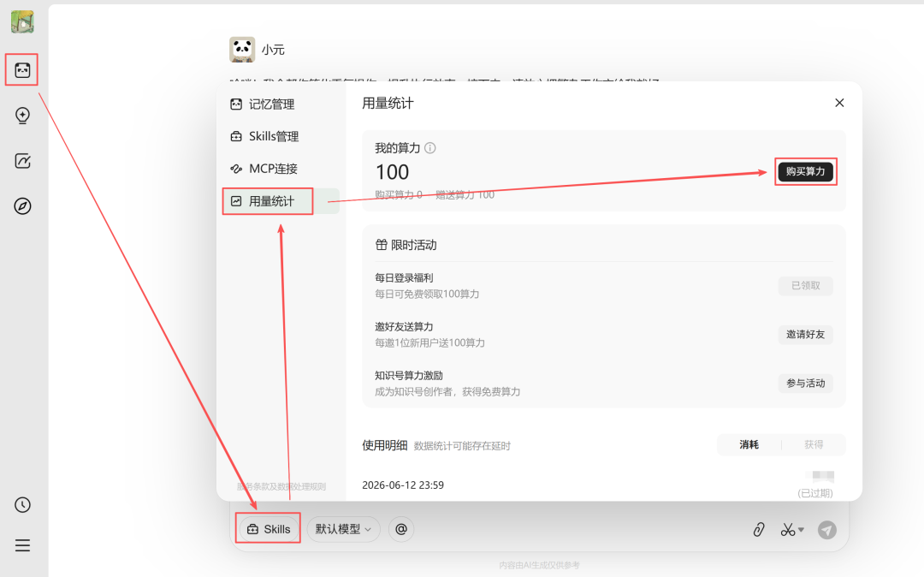924x577 pixels.
Task: Click the @ mention button
Action: (401, 529)
